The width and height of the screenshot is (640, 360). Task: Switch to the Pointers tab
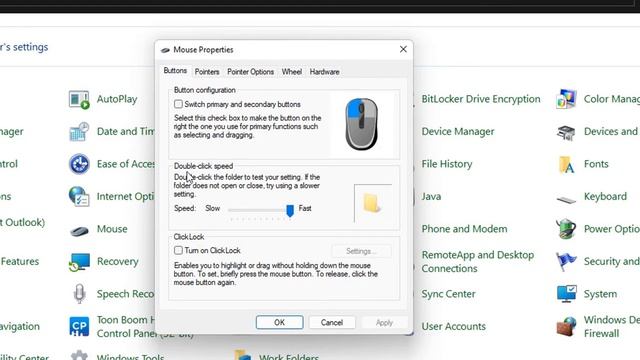[207, 72]
